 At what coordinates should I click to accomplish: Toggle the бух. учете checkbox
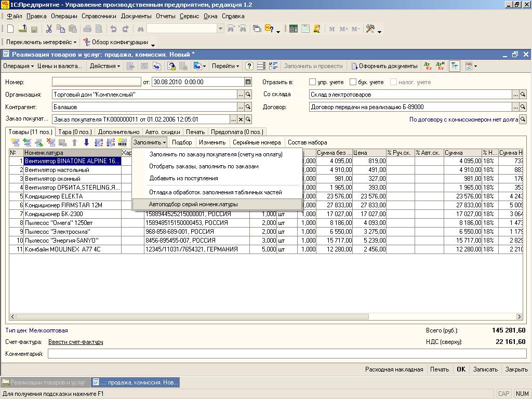point(353,82)
